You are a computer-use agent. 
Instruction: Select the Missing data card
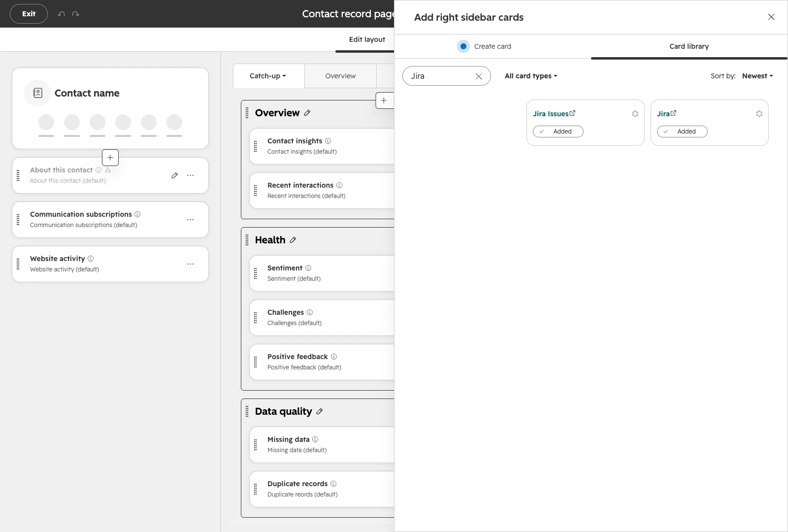(x=322, y=445)
